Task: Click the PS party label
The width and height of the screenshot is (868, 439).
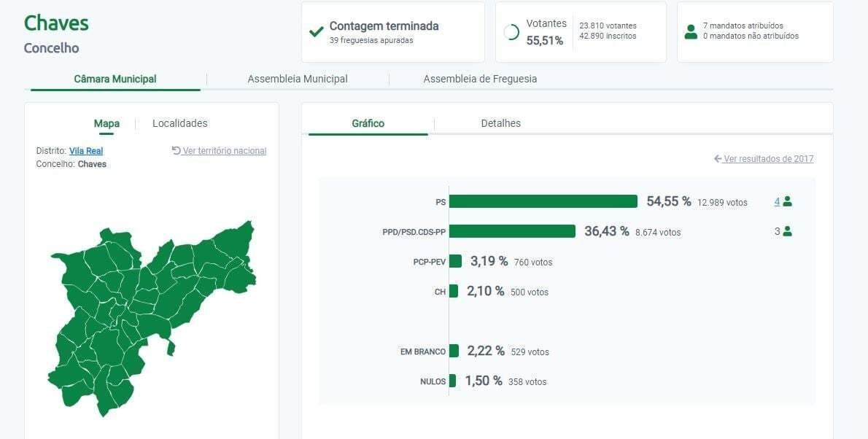Action: 441,202
